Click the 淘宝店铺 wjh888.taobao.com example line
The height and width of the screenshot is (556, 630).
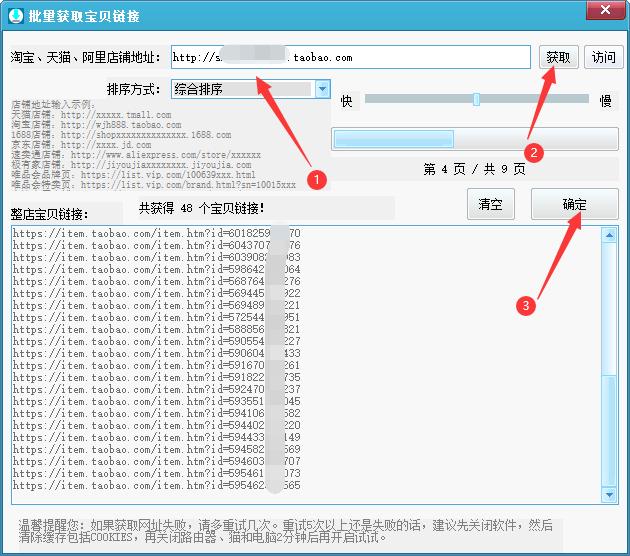pyautogui.click(x=96, y=125)
